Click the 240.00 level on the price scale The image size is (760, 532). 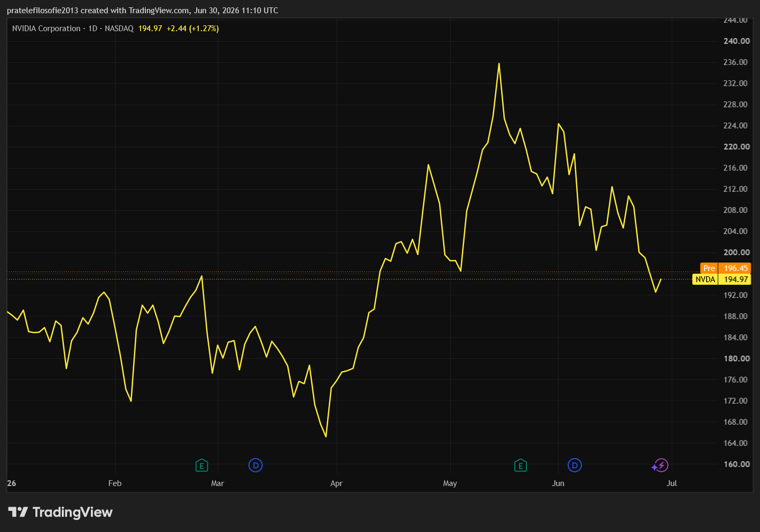(x=737, y=41)
